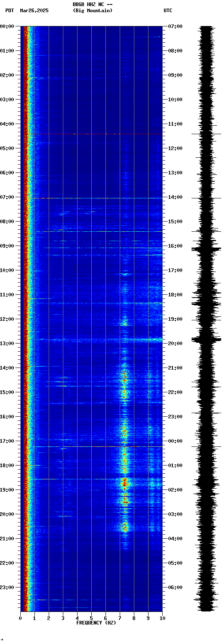Click the 11:00 UTC time label on the right axis
The width and height of the screenshot is (224, 644).
point(175,124)
